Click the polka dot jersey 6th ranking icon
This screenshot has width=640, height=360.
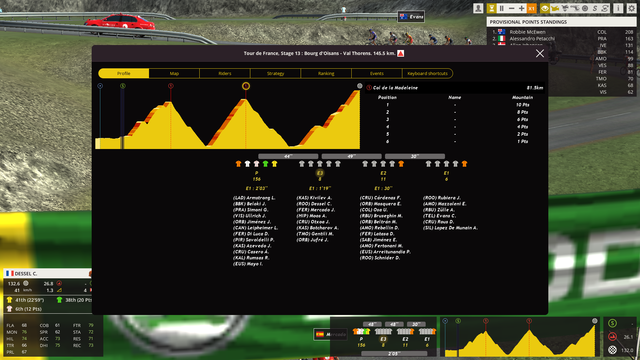(x=9, y=309)
